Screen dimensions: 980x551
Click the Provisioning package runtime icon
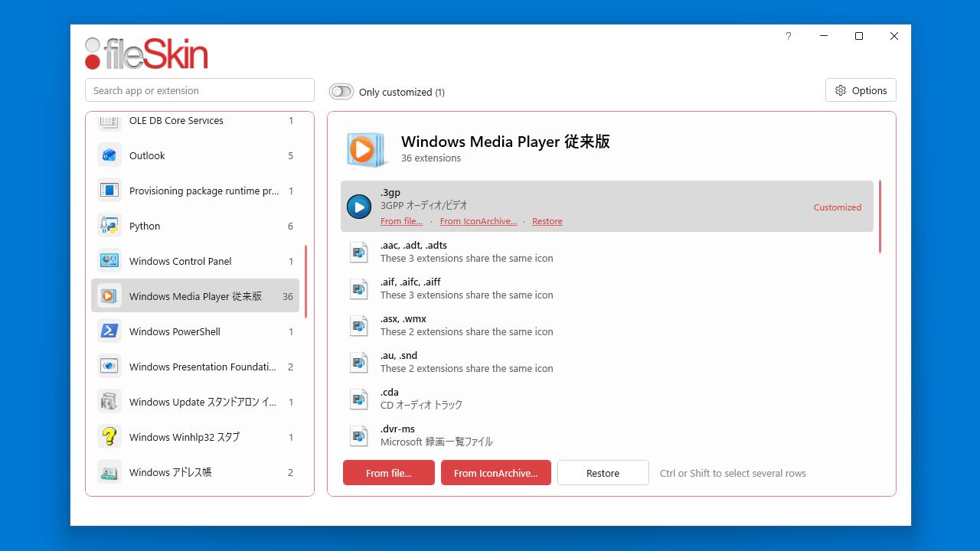(109, 191)
